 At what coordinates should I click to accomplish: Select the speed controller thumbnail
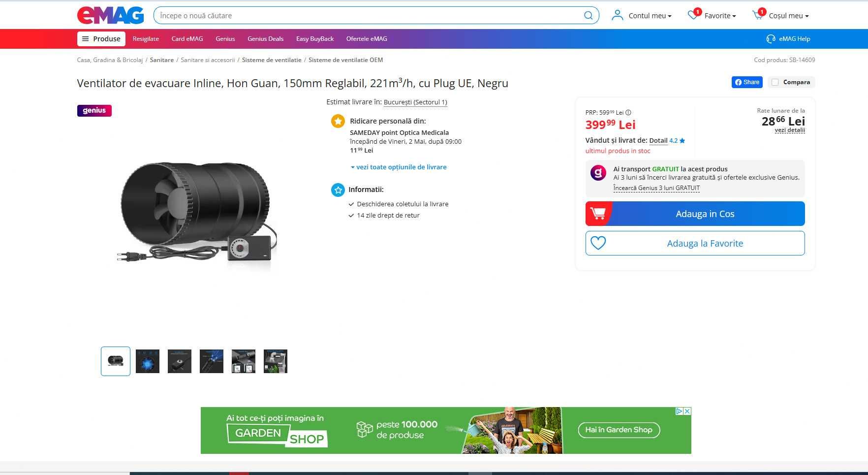180,361
